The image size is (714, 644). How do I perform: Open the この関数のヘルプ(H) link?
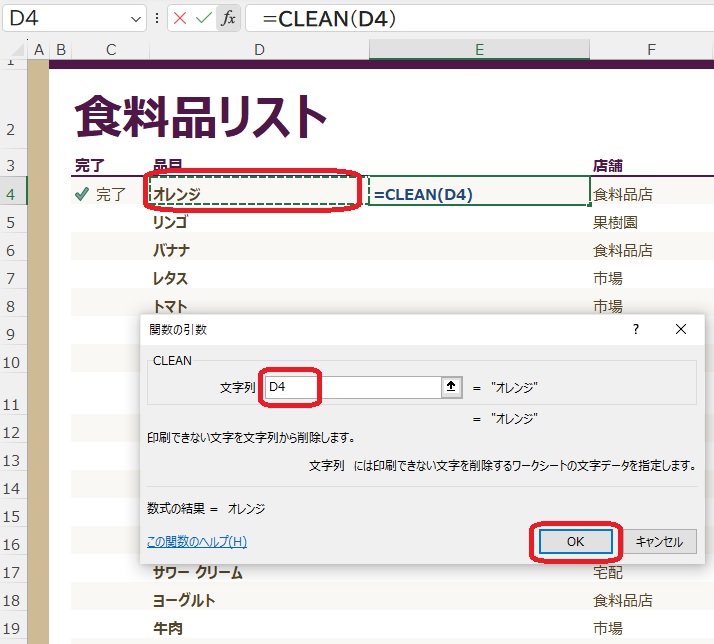(x=197, y=542)
